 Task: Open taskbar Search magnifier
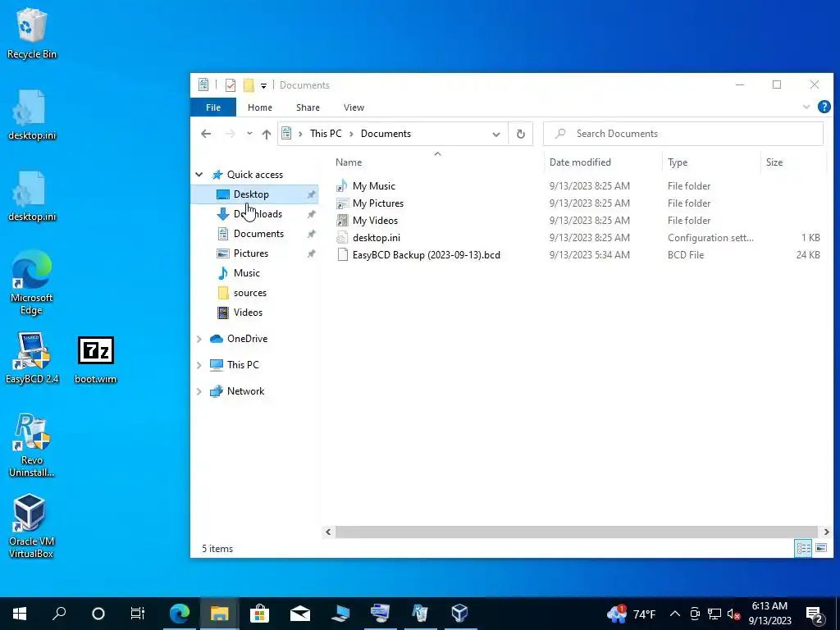click(x=59, y=614)
